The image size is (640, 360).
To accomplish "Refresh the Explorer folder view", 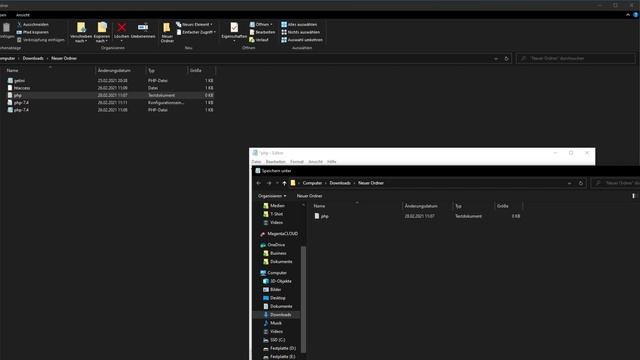I will coord(507,59).
